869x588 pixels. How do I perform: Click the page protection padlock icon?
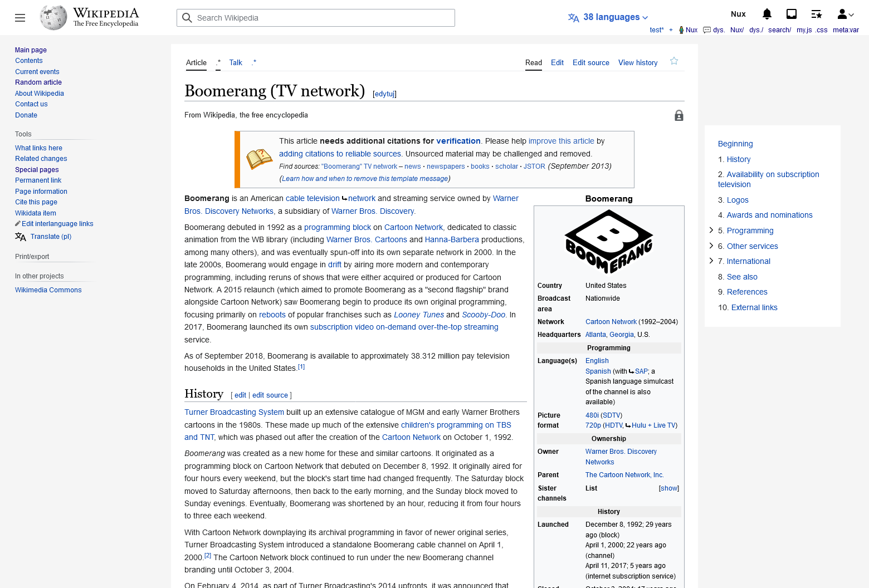pyautogui.click(x=679, y=116)
